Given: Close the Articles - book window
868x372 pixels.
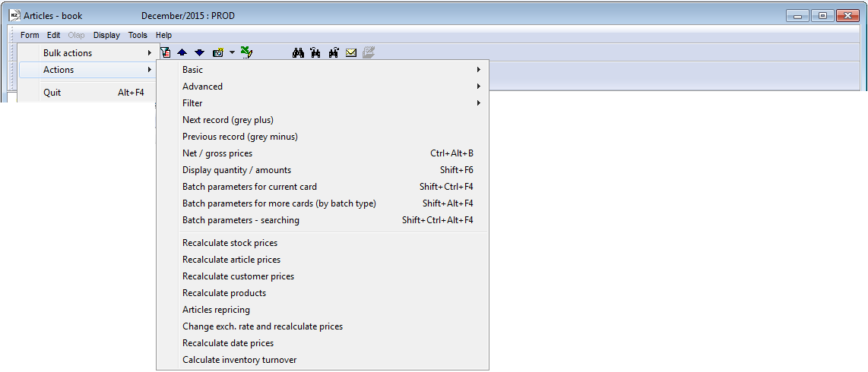Looking at the screenshot, I should 847,16.
